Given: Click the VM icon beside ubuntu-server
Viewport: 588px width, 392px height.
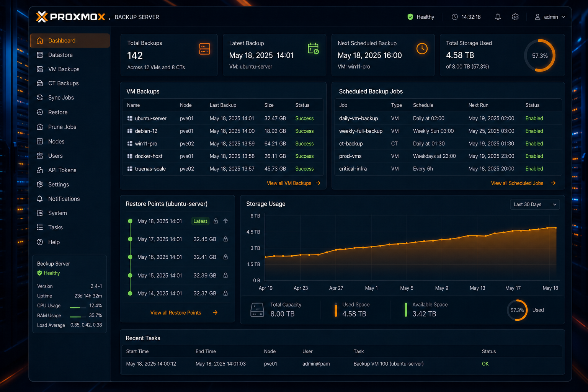Looking at the screenshot, I should [130, 119].
